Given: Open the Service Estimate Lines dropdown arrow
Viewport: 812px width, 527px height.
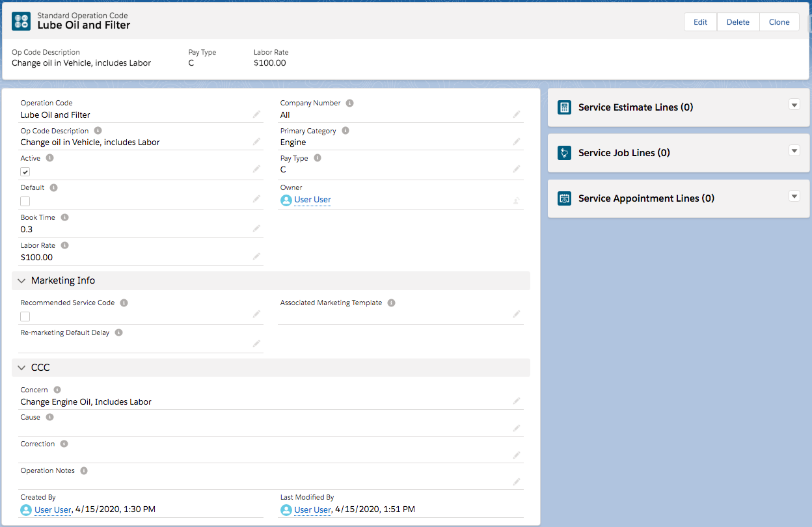Looking at the screenshot, I should pos(794,105).
